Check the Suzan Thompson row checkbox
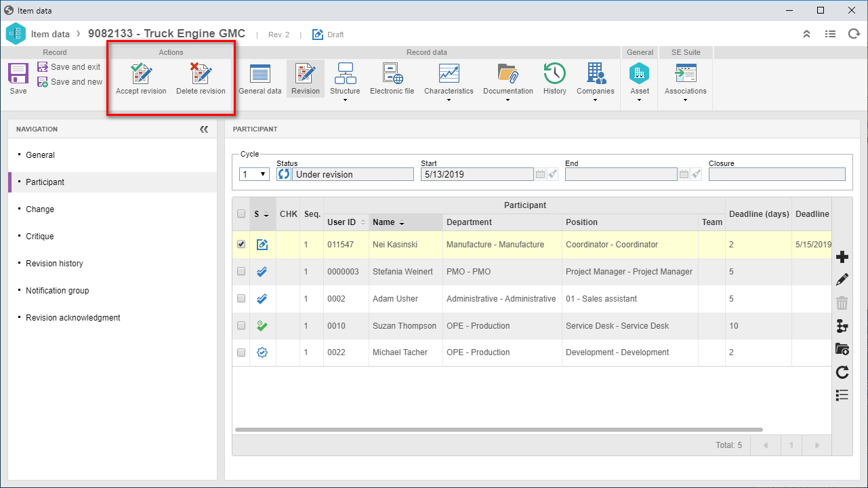Screen dimensions: 868x488 click(241, 326)
